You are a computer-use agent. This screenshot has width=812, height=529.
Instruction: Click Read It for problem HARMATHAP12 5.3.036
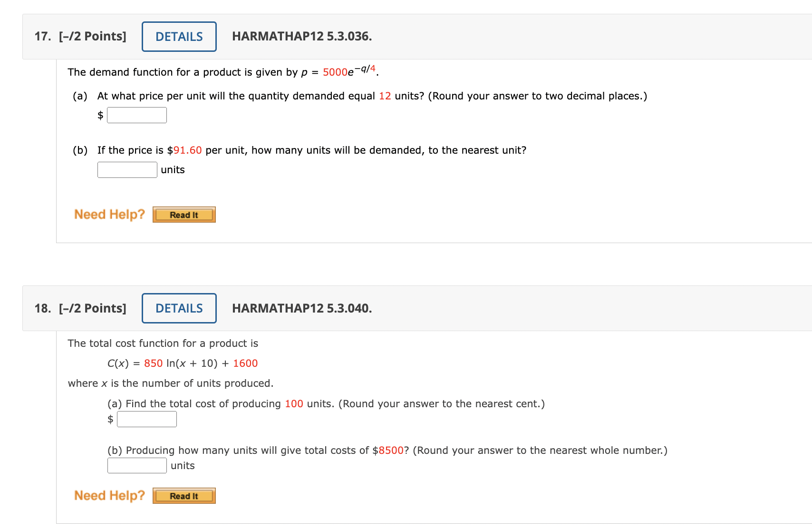pyautogui.click(x=184, y=214)
